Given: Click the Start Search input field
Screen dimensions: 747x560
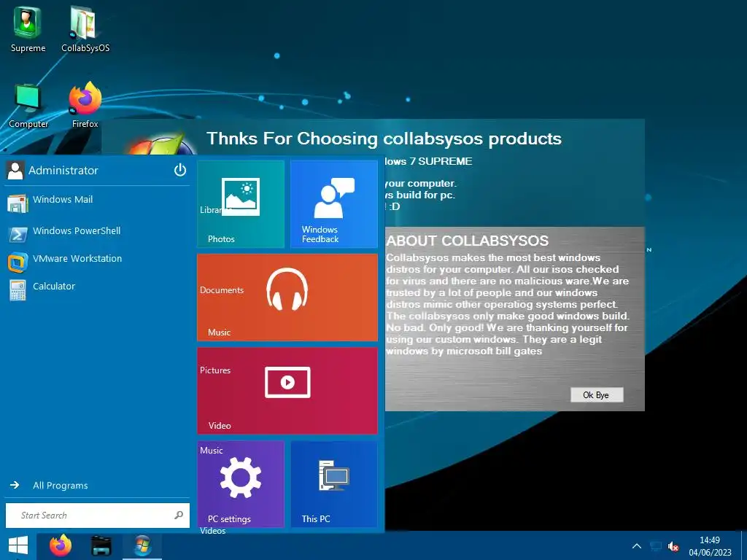Looking at the screenshot, I should point(97,516).
